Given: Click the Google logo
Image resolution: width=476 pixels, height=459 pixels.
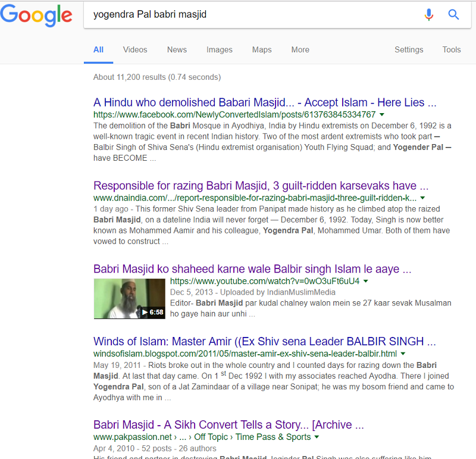Looking at the screenshot, I should point(36,15).
